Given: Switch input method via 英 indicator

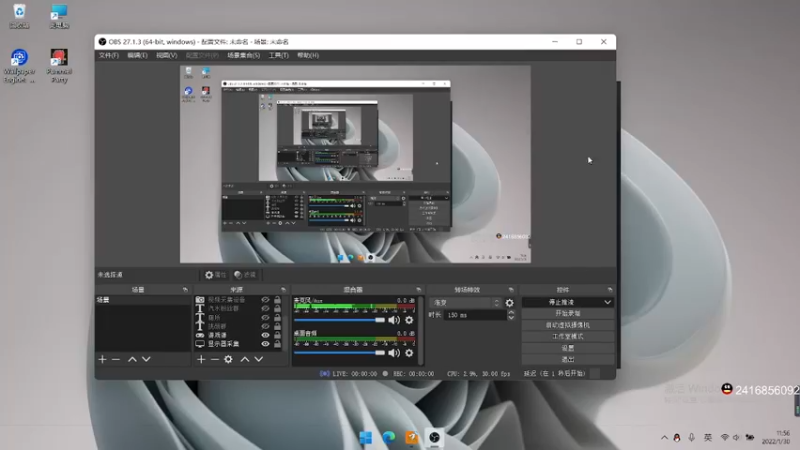Looking at the screenshot, I should (708, 438).
